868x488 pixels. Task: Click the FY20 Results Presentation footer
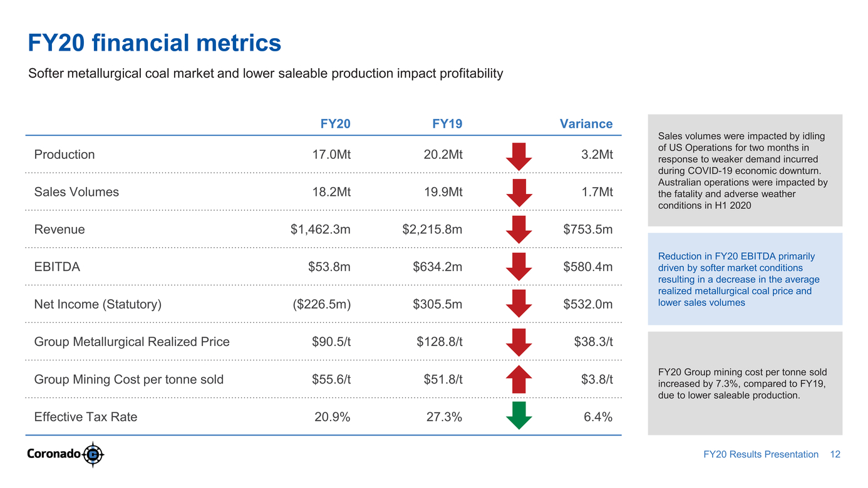click(761, 455)
